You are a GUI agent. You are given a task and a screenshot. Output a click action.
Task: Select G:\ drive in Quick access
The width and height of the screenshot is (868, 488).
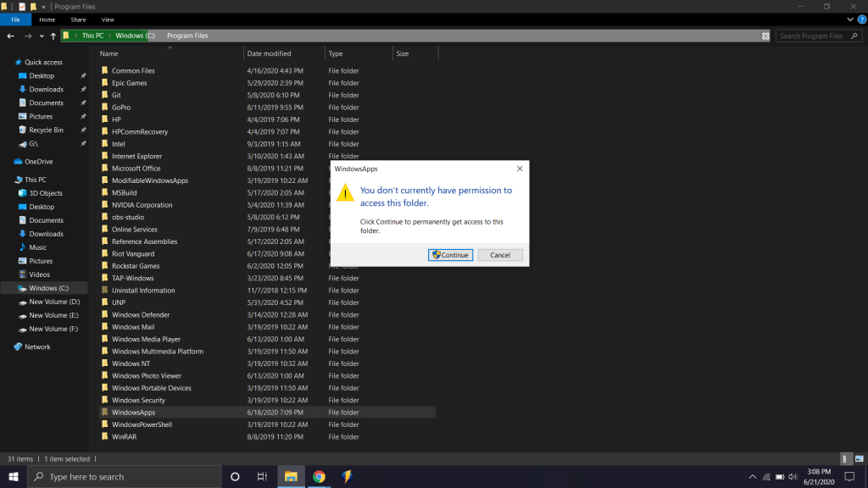[x=33, y=144]
